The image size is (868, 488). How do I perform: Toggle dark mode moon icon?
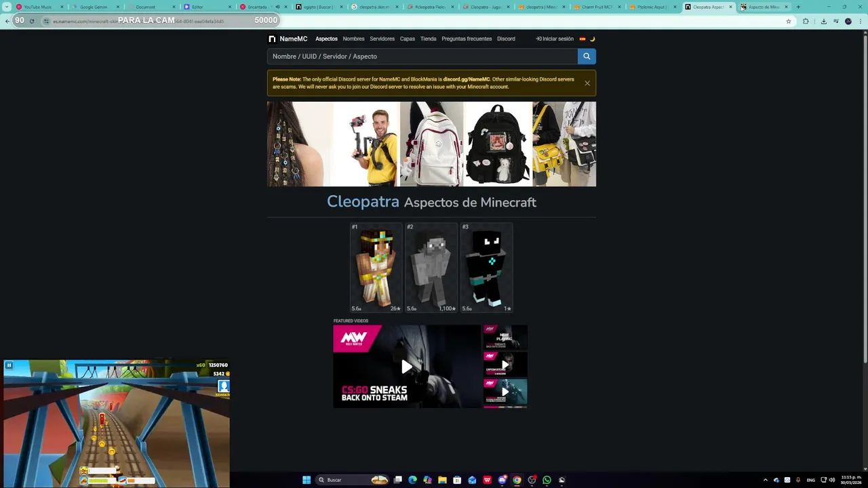click(x=592, y=39)
